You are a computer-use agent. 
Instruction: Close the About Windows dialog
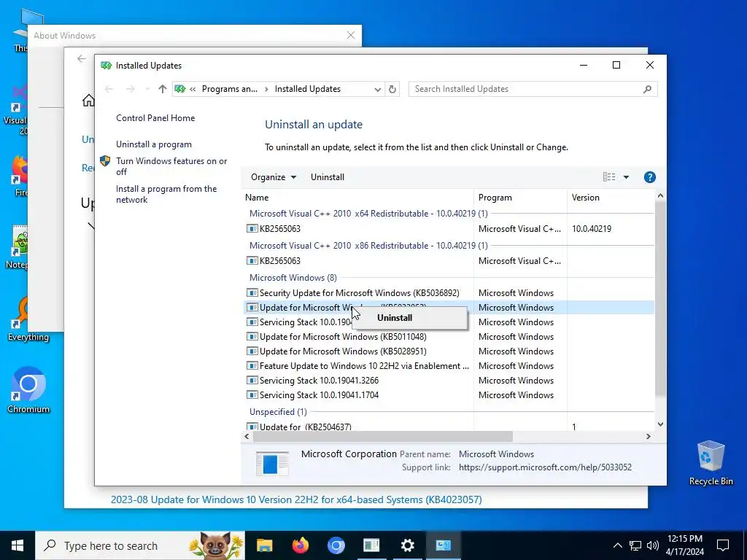[x=351, y=35]
